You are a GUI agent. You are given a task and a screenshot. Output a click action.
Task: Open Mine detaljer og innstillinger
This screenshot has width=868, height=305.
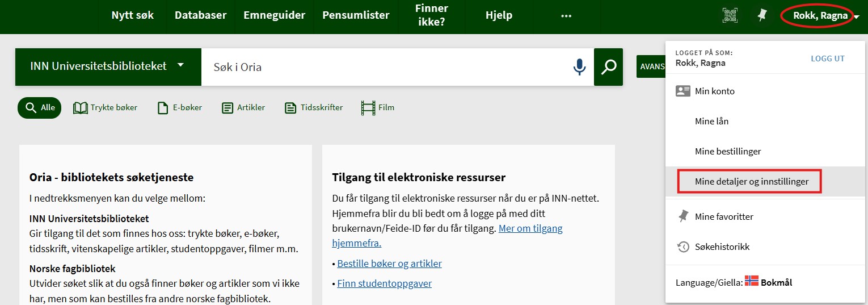752,182
